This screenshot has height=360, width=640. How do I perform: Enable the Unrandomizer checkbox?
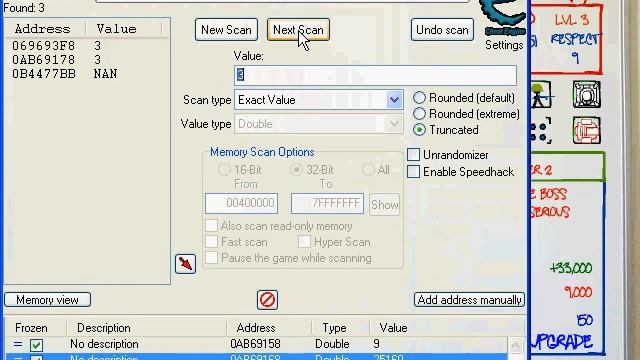(413, 155)
